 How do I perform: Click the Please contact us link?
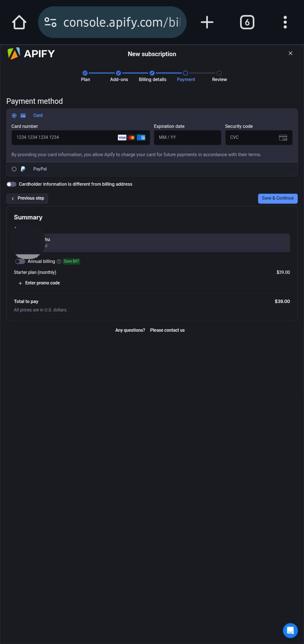[167, 330]
